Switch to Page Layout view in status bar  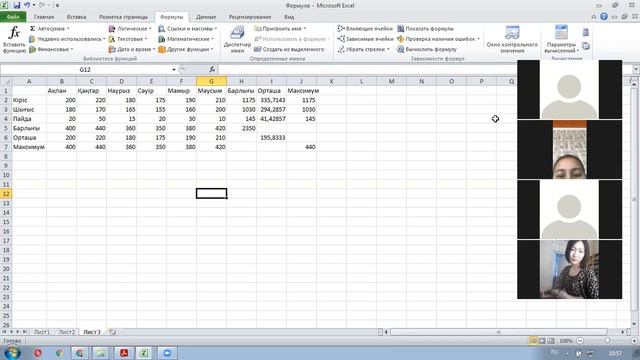(x=542, y=340)
